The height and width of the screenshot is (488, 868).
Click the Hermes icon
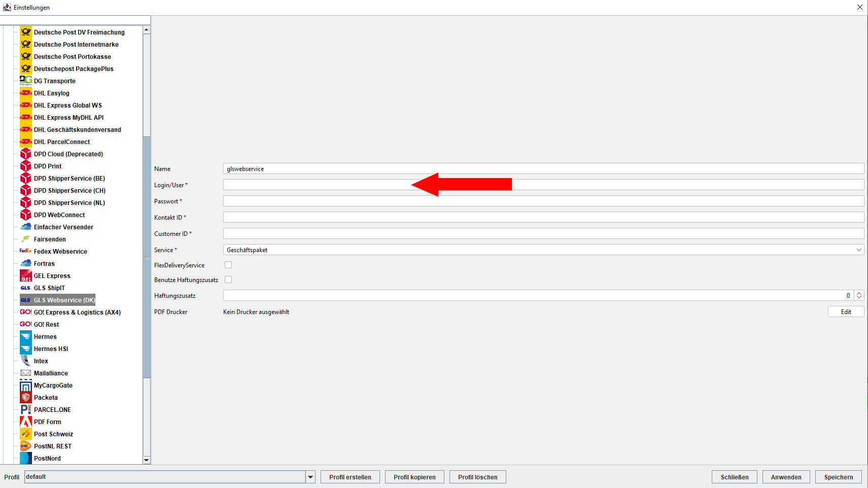pos(26,336)
